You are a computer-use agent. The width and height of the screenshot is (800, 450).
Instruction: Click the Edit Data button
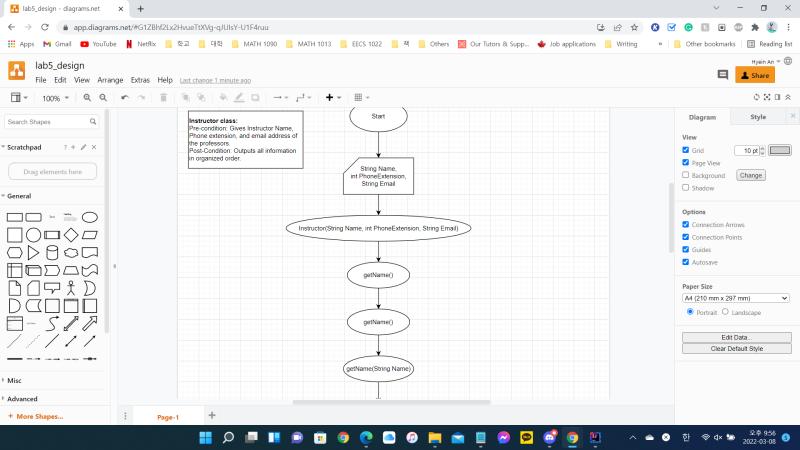[x=736, y=337]
